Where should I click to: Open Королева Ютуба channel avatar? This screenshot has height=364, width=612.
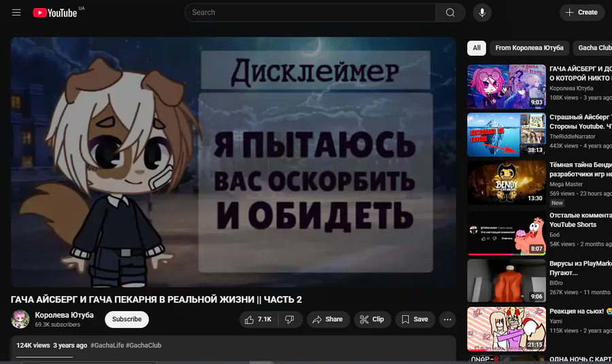[20, 319]
